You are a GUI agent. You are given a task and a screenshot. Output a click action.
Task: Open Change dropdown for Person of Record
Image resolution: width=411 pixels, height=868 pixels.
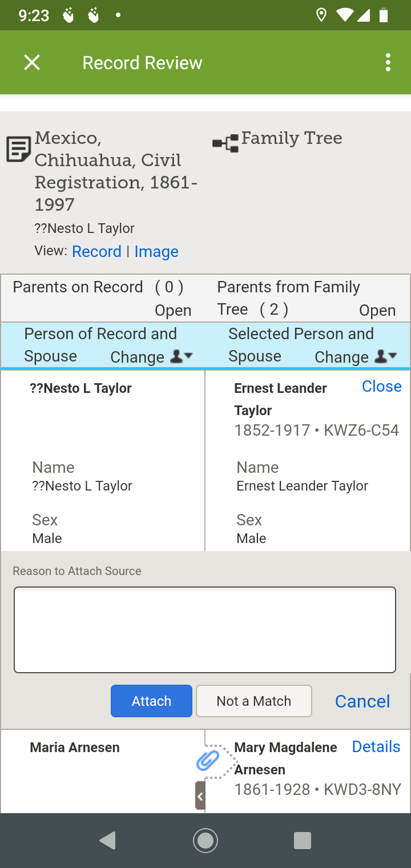point(151,357)
